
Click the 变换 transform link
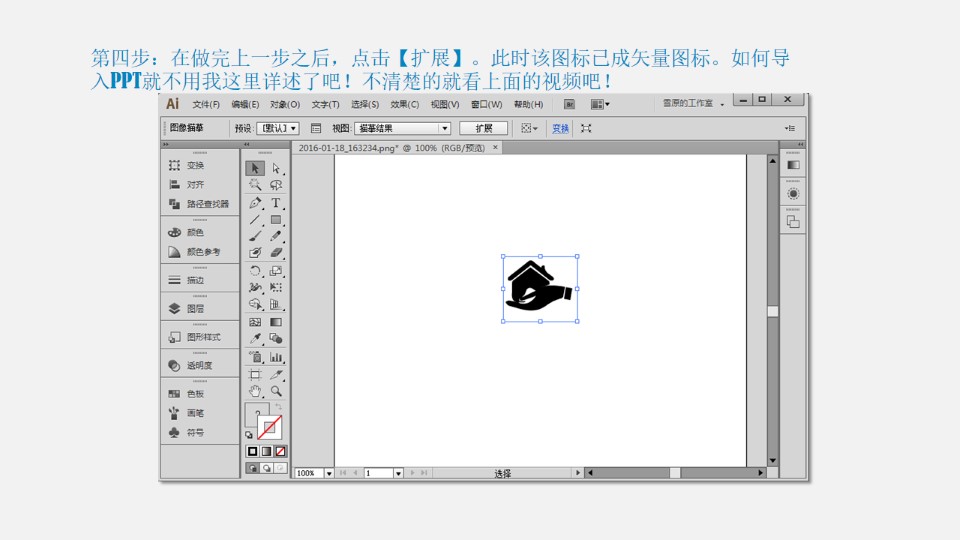pyautogui.click(x=560, y=128)
